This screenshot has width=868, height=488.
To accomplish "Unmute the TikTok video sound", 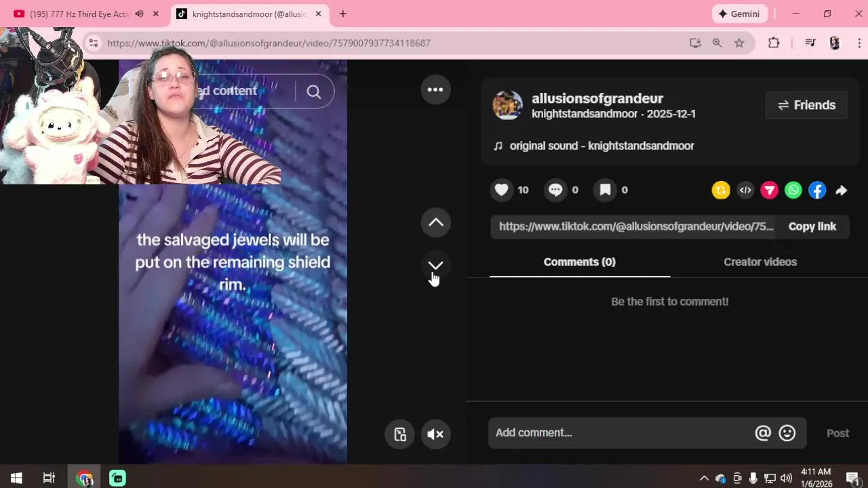I will click(435, 434).
